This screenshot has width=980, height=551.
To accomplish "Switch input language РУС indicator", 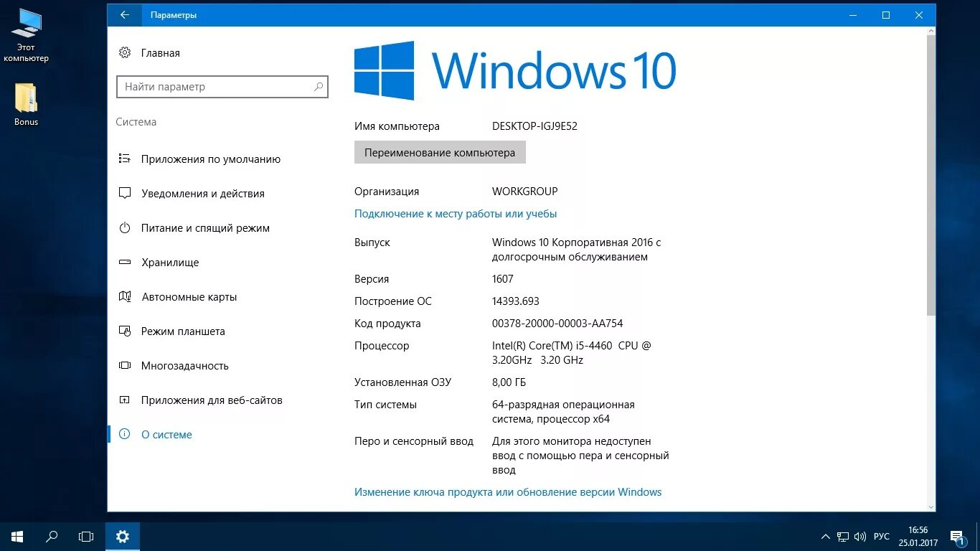I will [882, 537].
